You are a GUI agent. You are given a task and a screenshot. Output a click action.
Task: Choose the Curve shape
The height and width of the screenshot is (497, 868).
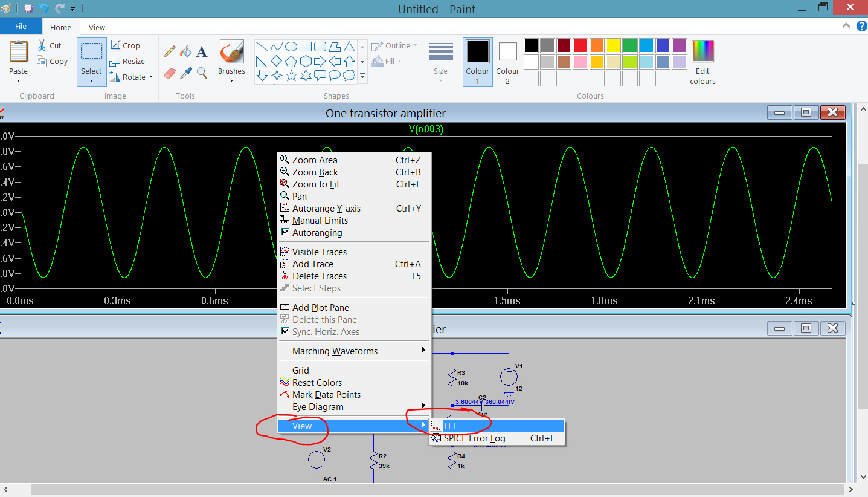277,47
